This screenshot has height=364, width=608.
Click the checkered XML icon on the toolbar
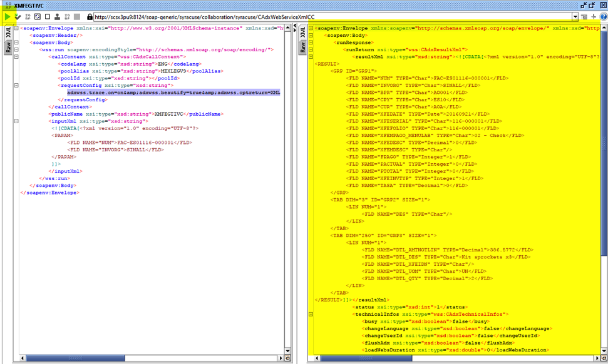click(x=38, y=17)
